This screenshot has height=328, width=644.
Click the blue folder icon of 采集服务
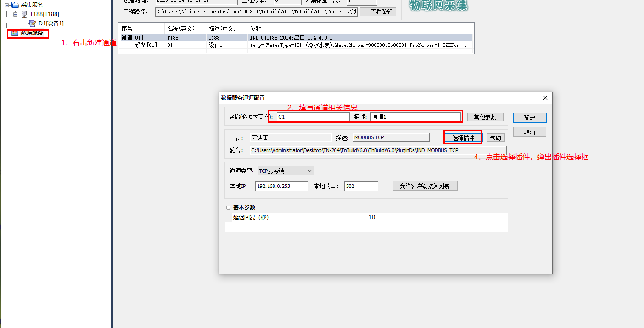(x=15, y=5)
